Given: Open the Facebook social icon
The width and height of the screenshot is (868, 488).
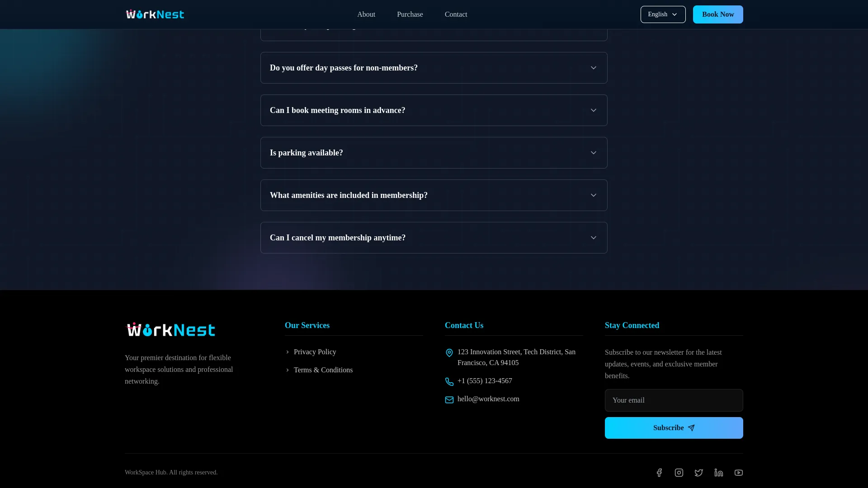Looking at the screenshot, I should pyautogui.click(x=659, y=473).
